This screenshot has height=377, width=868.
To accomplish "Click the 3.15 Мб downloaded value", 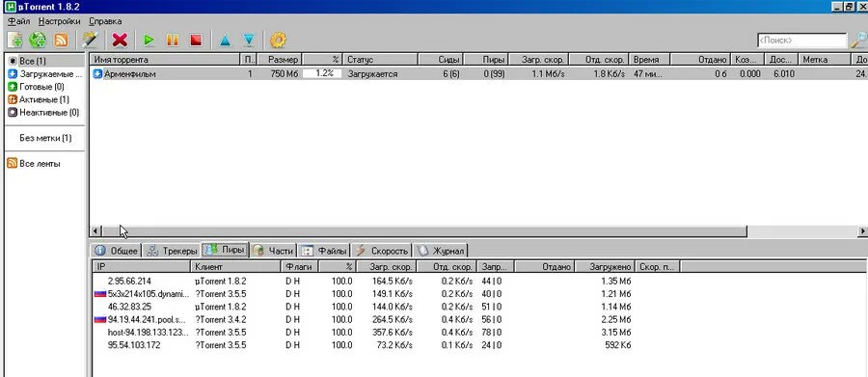I will coord(615,332).
